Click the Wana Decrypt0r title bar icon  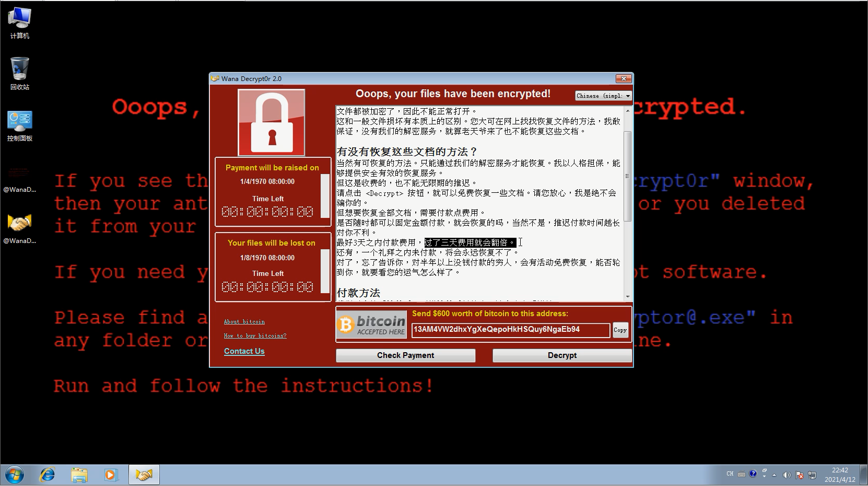[x=215, y=79]
